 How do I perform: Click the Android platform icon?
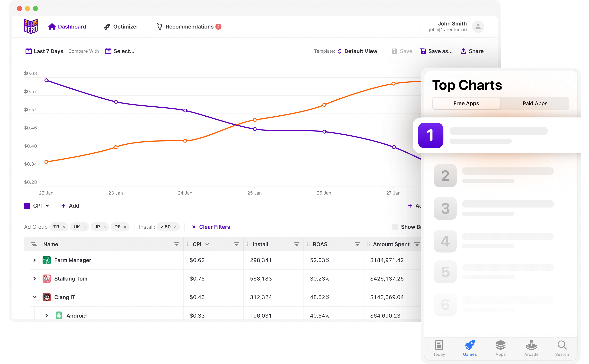point(59,315)
